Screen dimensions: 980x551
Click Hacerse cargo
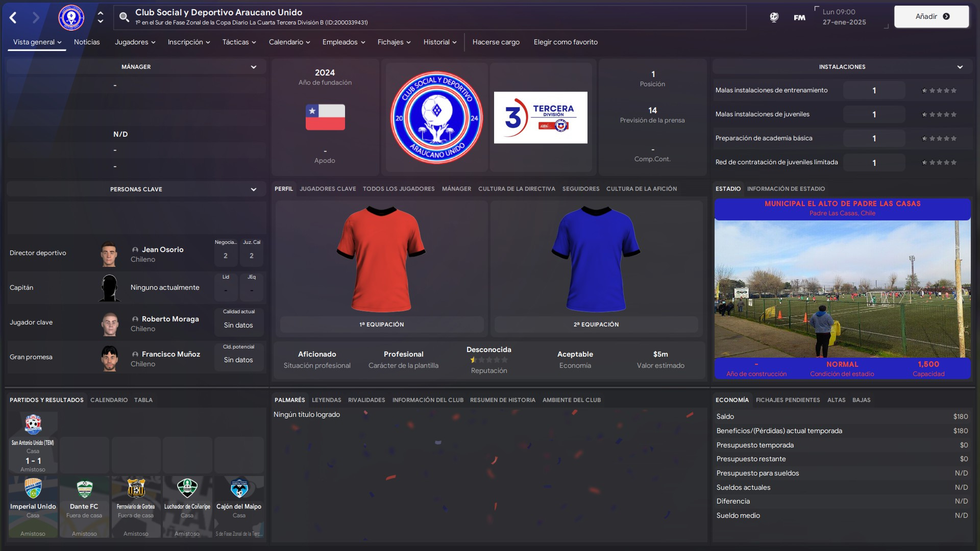(x=496, y=42)
